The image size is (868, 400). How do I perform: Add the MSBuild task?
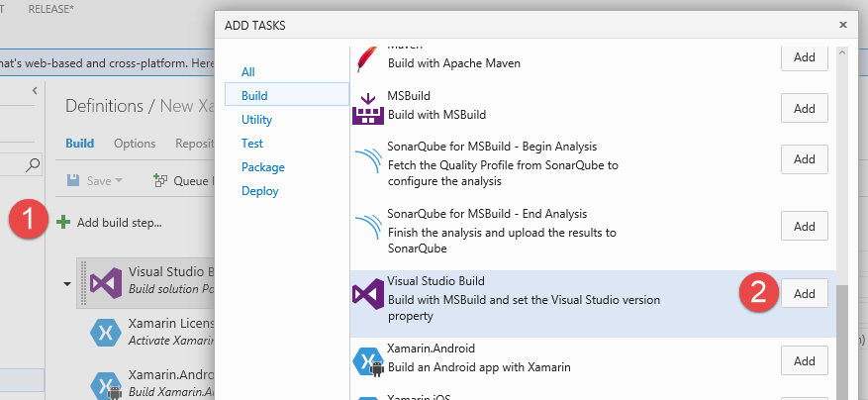click(x=805, y=108)
